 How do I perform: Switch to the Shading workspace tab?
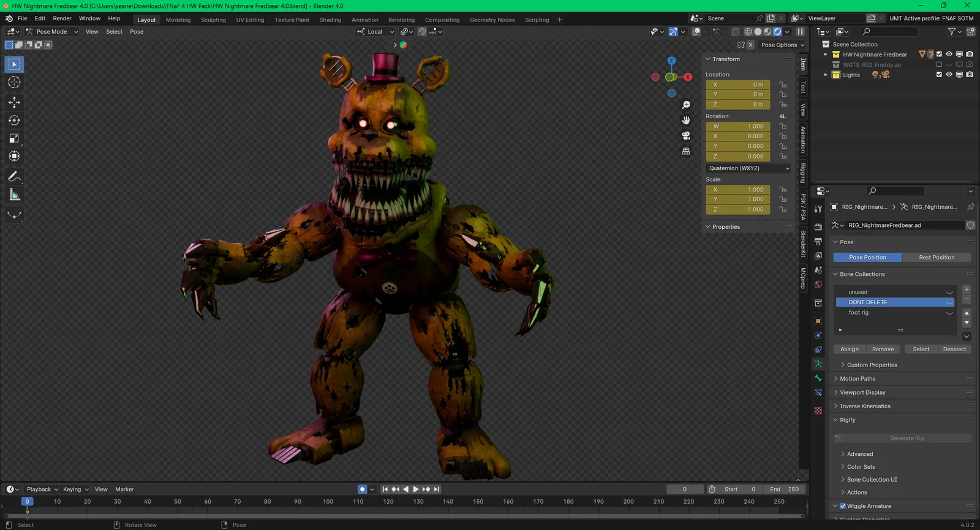[x=330, y=20]
